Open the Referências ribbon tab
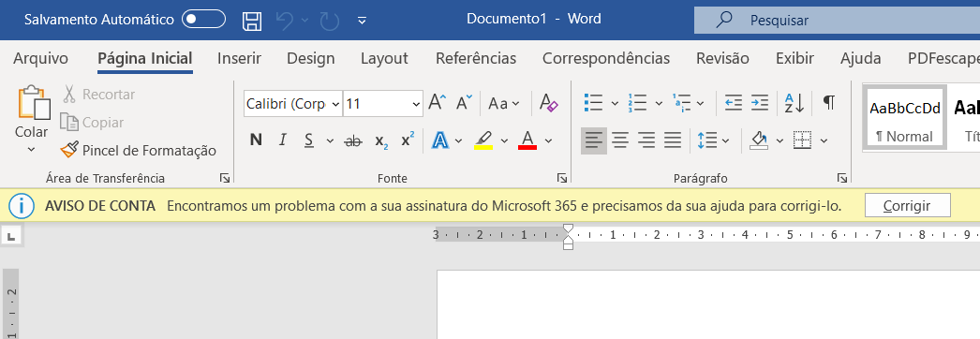This screenshot has width=980, height=339. (x=476, y=59)
